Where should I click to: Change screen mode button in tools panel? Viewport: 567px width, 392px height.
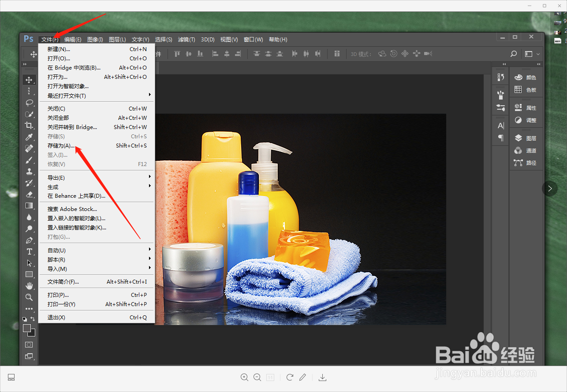pos(29,356)
